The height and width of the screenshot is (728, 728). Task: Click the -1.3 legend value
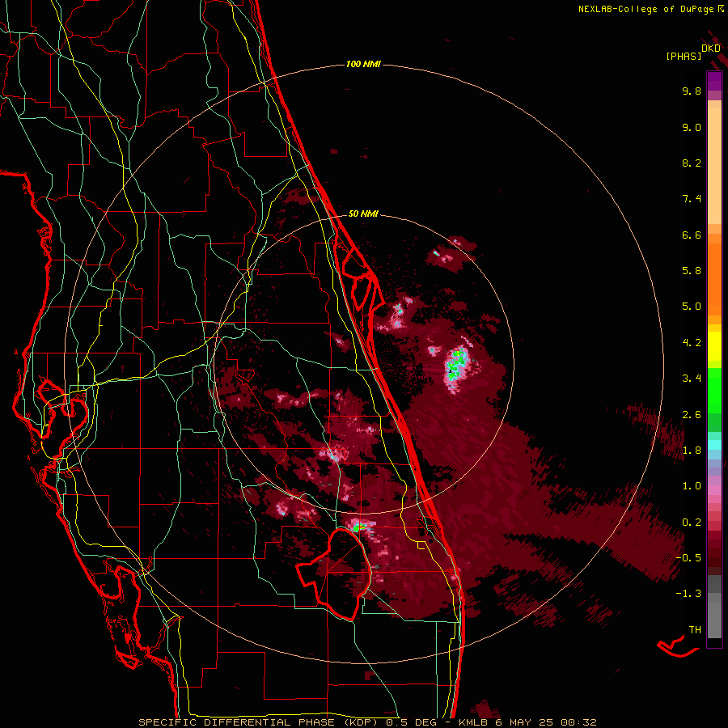[688, 594]
